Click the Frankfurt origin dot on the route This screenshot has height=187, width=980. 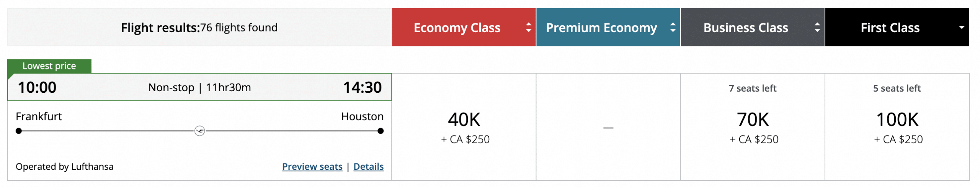[19, 131]
